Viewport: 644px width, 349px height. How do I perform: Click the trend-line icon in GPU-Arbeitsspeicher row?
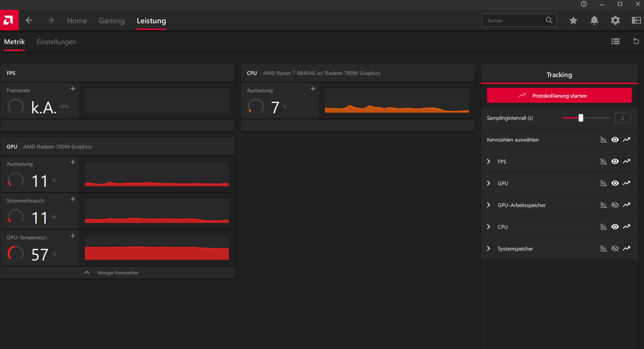point(626,205)
